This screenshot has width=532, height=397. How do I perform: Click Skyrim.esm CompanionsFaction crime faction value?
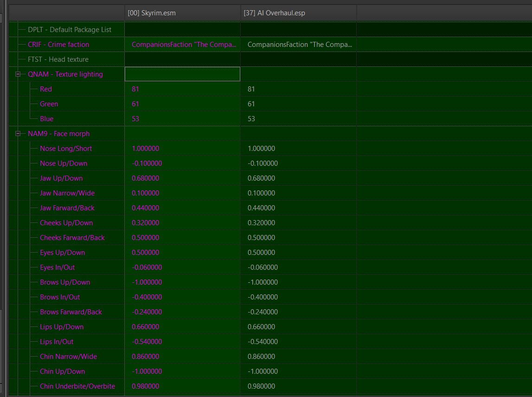(x=184, y=45)
